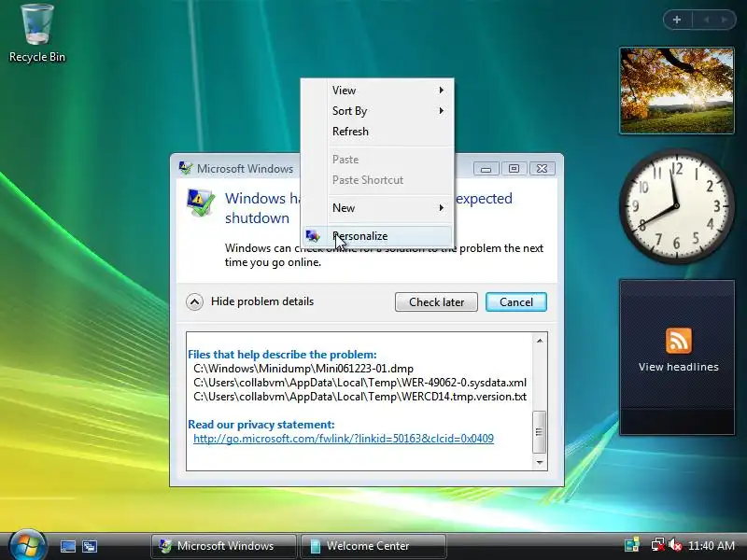The image size is (747, 560).
Task: Click the greyed Paste Shortcut entry
Action: [376, 180]
